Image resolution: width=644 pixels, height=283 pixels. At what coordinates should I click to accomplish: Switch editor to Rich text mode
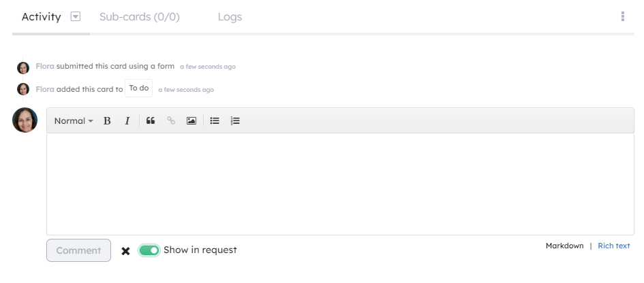click(613, 246)
